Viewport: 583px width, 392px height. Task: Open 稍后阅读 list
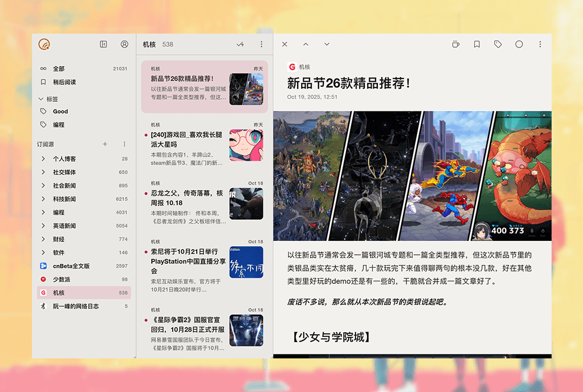[x=64, y=82]
